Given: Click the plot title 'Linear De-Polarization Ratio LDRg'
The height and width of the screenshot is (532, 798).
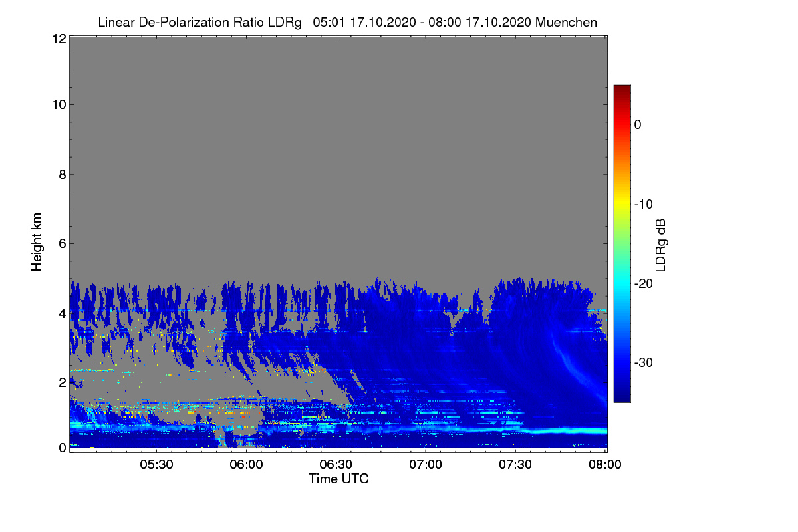Looking at the screenshot, I should 199,22.
